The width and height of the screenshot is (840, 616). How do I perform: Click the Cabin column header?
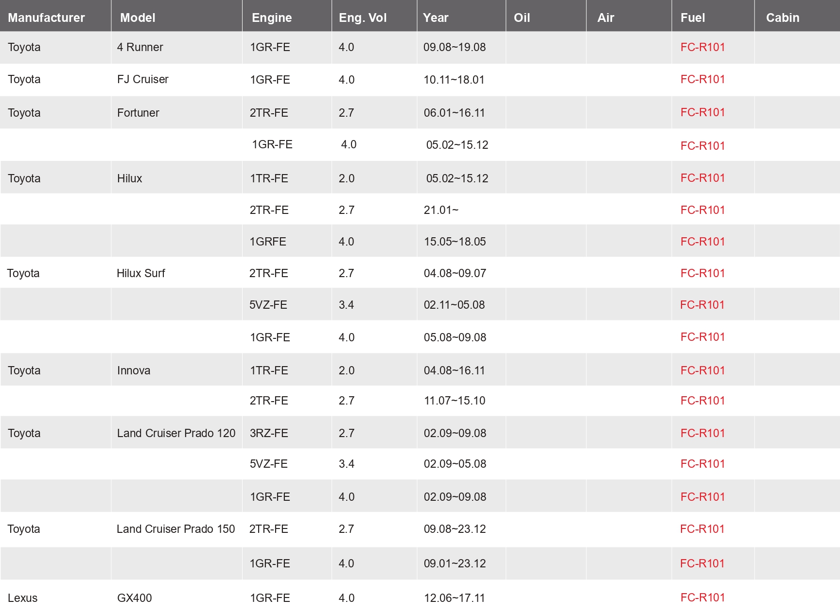coord(783,18)
